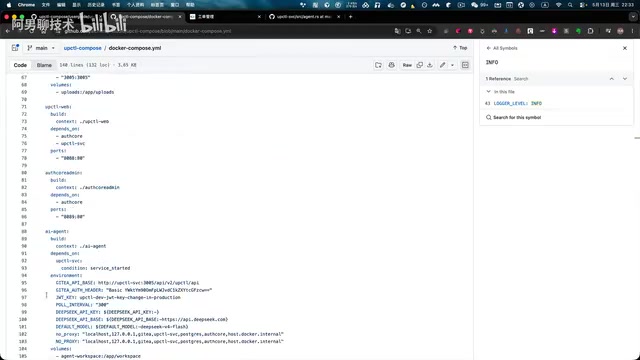
Task: Collapse the In this file section
Action: (x=489, y=91)
